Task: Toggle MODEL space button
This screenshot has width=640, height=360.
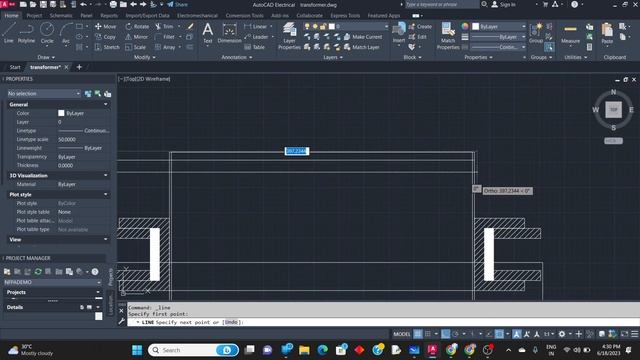Action: click(402, 334)
